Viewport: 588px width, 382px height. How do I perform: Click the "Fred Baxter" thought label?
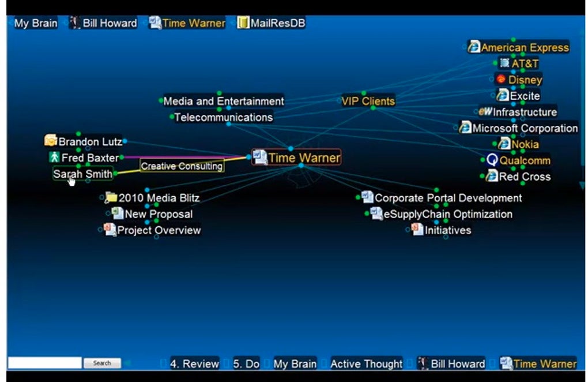click(90, 157)
